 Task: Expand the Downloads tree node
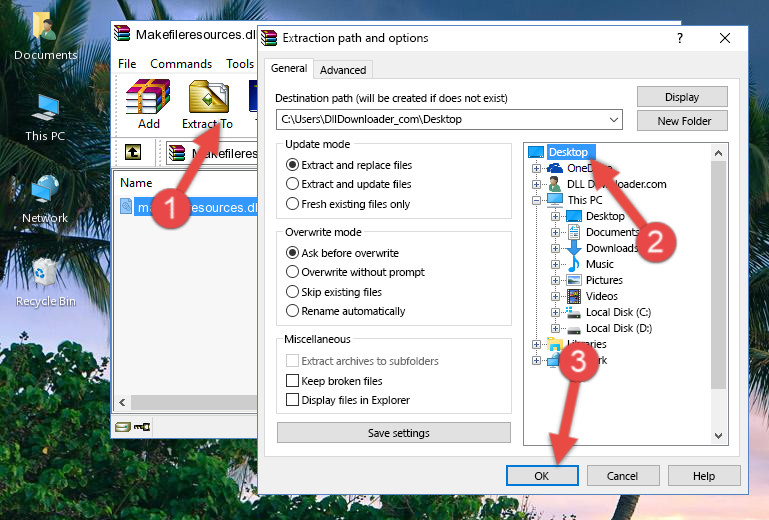(555, 248)
